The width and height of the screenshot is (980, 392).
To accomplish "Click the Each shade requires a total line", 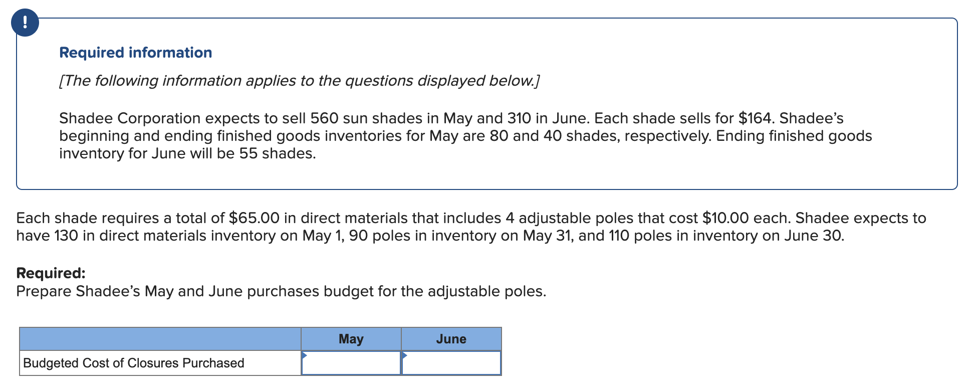I will click(471, 218).
